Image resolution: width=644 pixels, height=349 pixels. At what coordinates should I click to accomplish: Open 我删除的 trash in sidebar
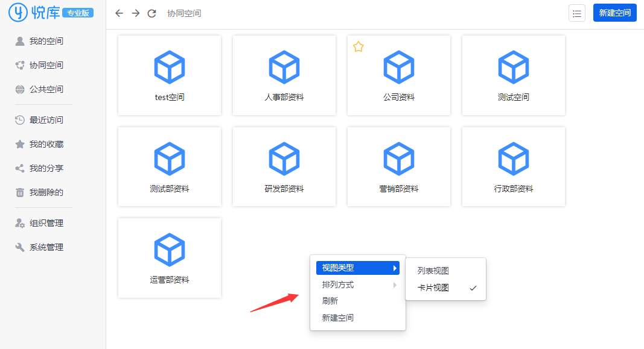tap(46, 192)
